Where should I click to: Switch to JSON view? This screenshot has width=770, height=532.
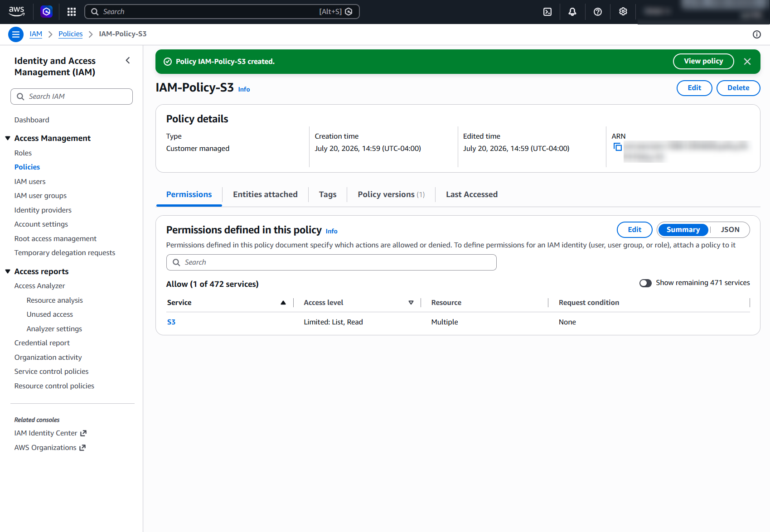(x=730, y=230)
